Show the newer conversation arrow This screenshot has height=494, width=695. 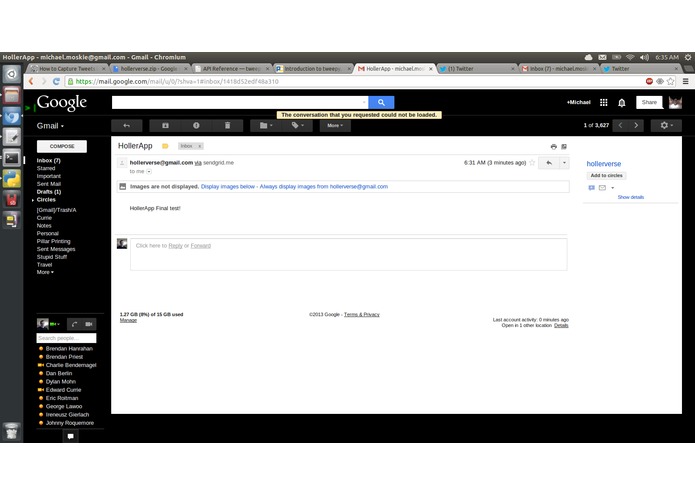coord(621,125)
